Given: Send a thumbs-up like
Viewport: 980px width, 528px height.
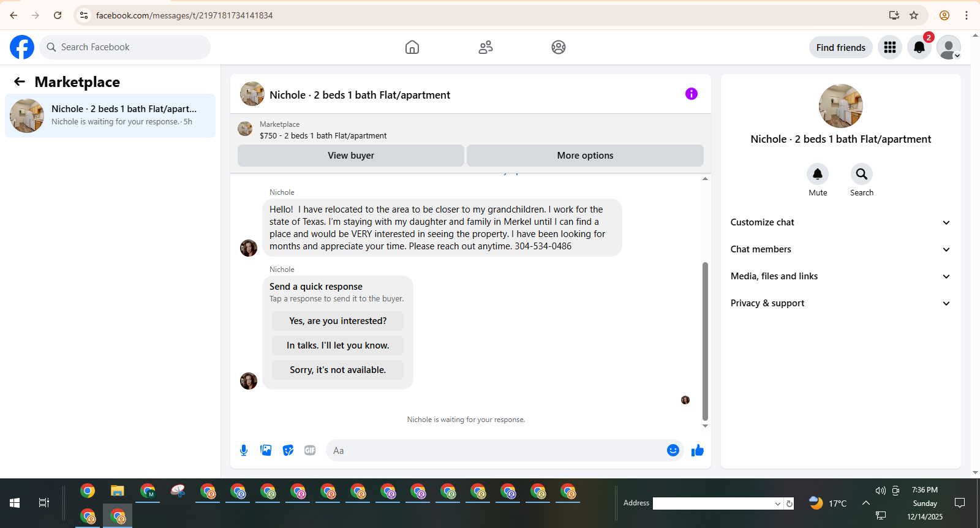Looking at the screenshot, I should click(698, 450).
